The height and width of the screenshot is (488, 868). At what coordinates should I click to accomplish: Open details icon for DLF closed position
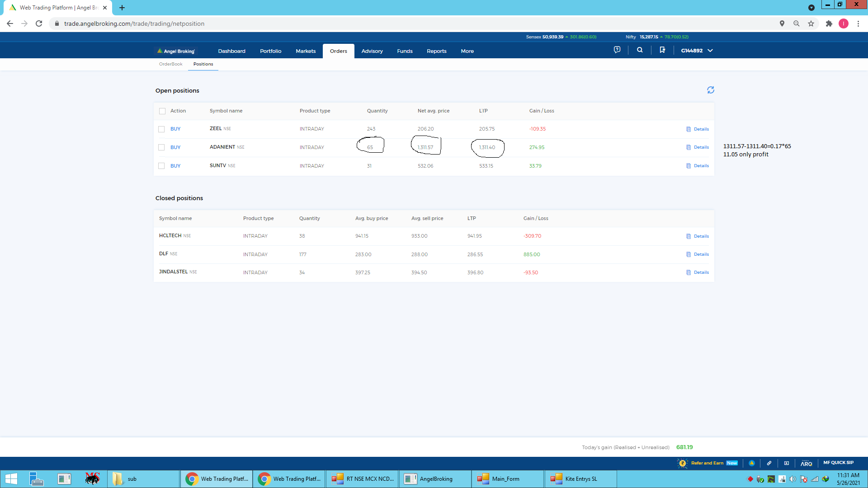point(689,254)
